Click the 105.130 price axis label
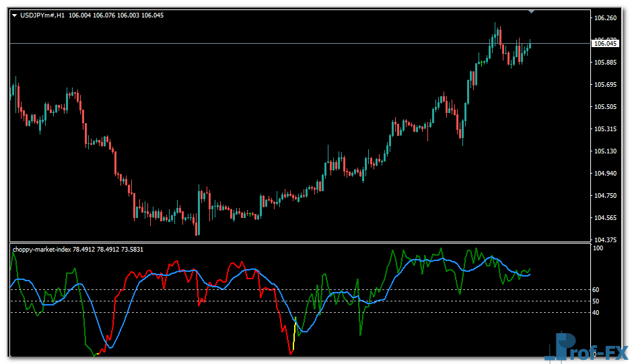The height and width of the screenshot is (364, 630). (606, 151)
